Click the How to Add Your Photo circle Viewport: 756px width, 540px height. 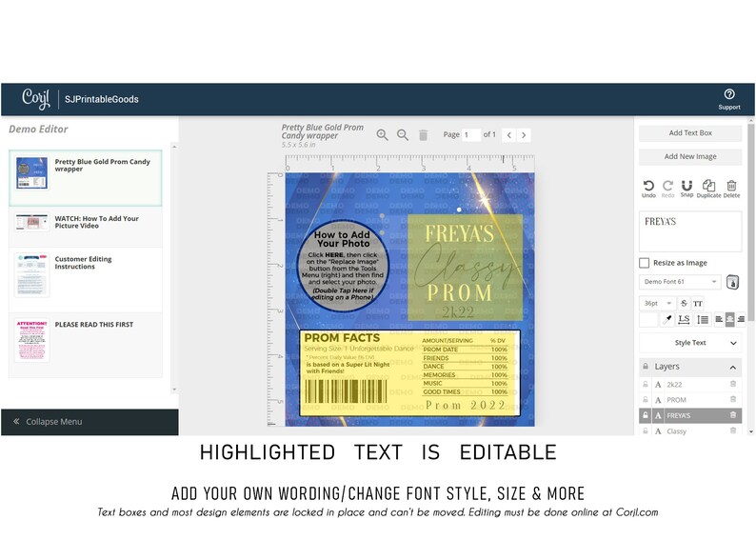tap(343, 267)
